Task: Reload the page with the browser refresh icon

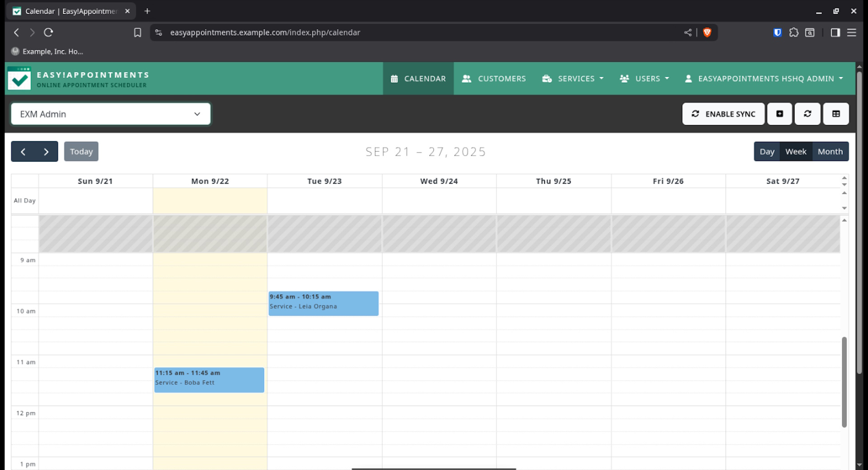Action: pos(48,33)
